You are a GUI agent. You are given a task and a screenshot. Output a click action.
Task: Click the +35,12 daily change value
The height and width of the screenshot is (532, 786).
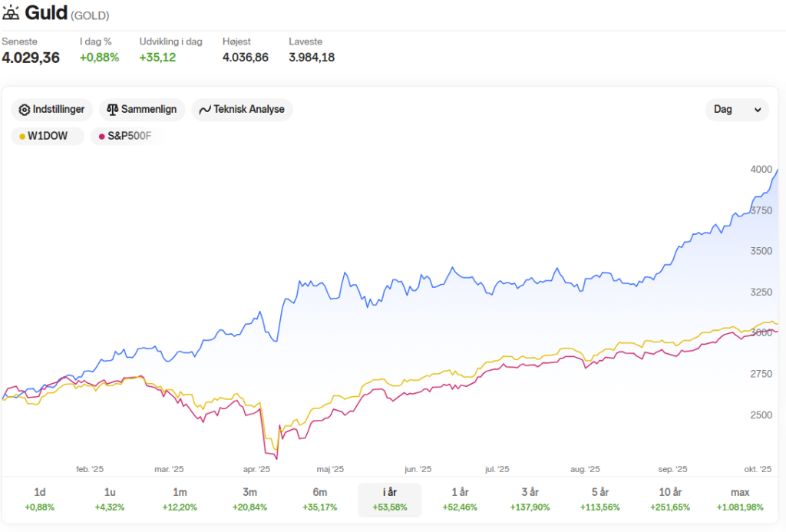coord(157,58)
